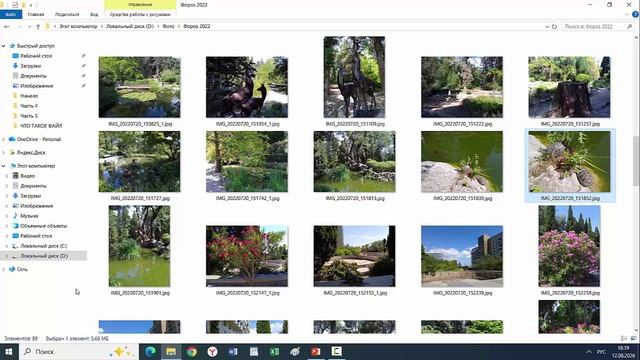Select the tall deer statues photo IMG_20220720_151109.jpg
This screenshot has height=360, width=640.
[354, 77]
